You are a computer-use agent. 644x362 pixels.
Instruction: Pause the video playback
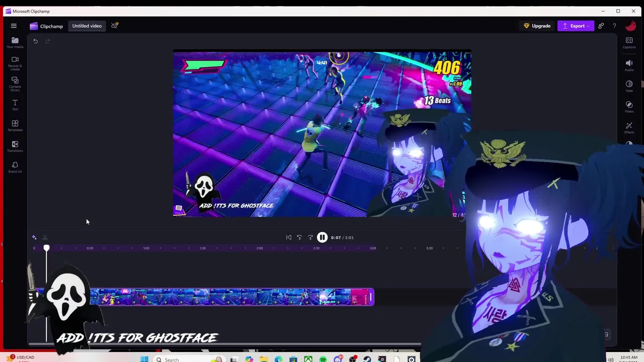click(322, 237)
